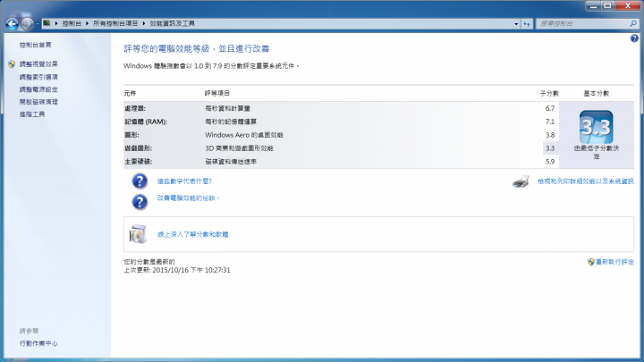Viewport: 644px width, 362px height.
Task: Go back with the blue Back arrow
Action: pyautogui.click(x=12, y=24)
